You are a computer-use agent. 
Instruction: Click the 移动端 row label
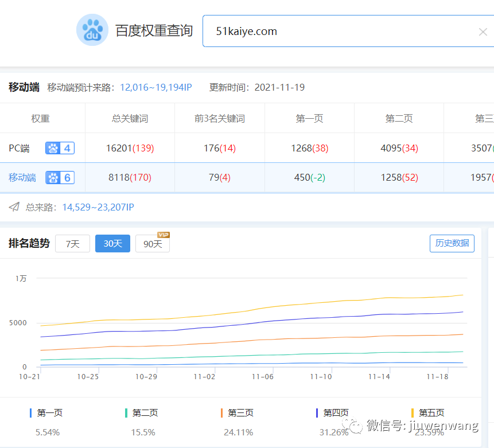point(22,178)
